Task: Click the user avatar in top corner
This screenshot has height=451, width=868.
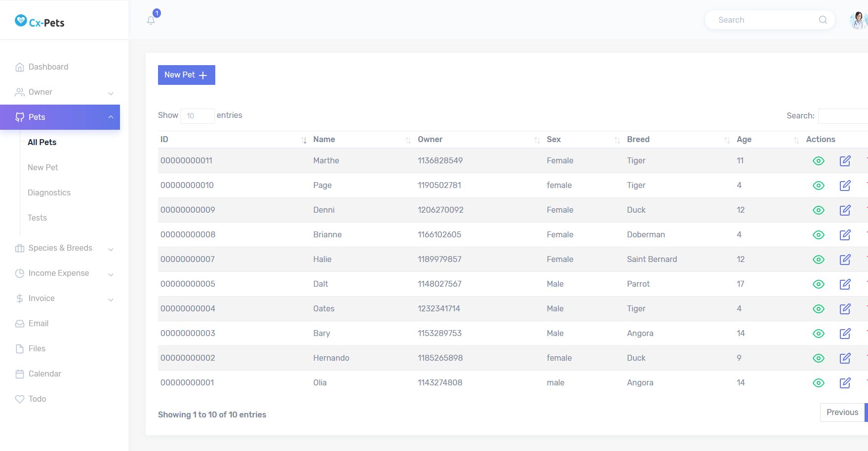Action: [859, 20]
